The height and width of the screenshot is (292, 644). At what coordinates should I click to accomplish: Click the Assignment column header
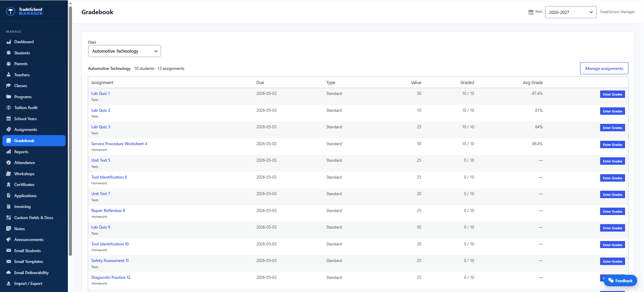(x=102, y=83)
